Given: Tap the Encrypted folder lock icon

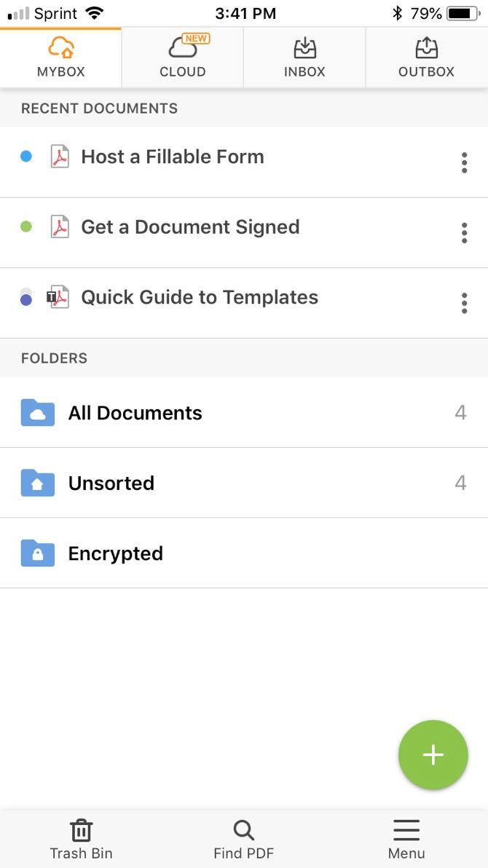Looking at the screenshot, I should click(38, 553).
